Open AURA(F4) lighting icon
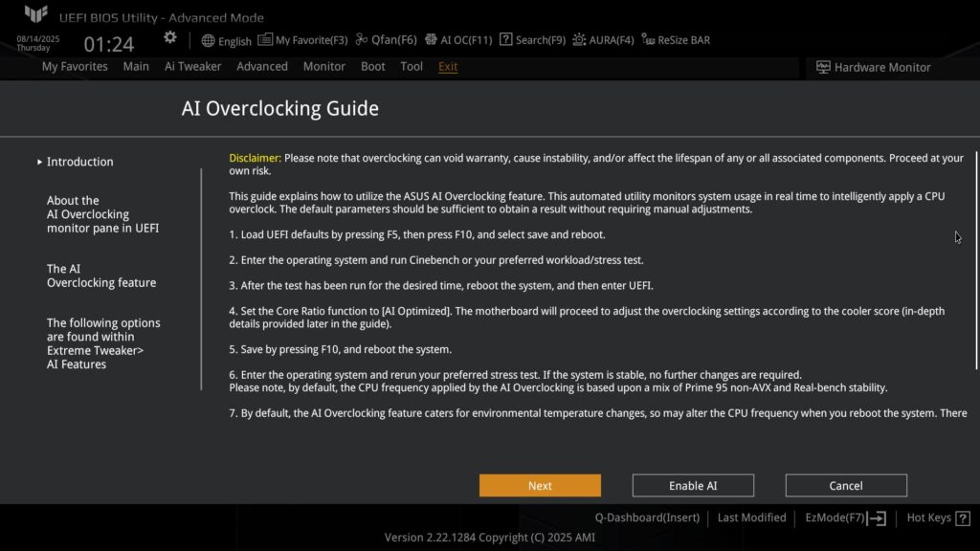The image size is (980, 551). point(579,39)
